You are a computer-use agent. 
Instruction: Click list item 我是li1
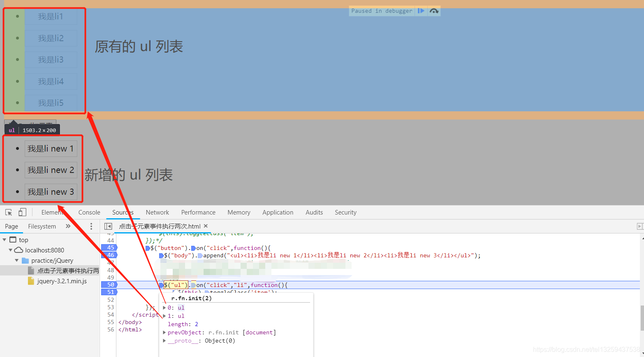click(x=51, y=16)
